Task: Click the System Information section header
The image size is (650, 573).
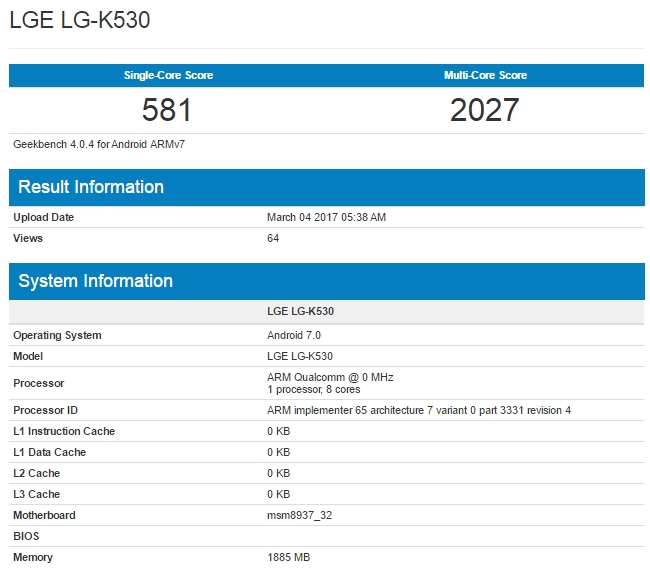Action: point(95,281)
